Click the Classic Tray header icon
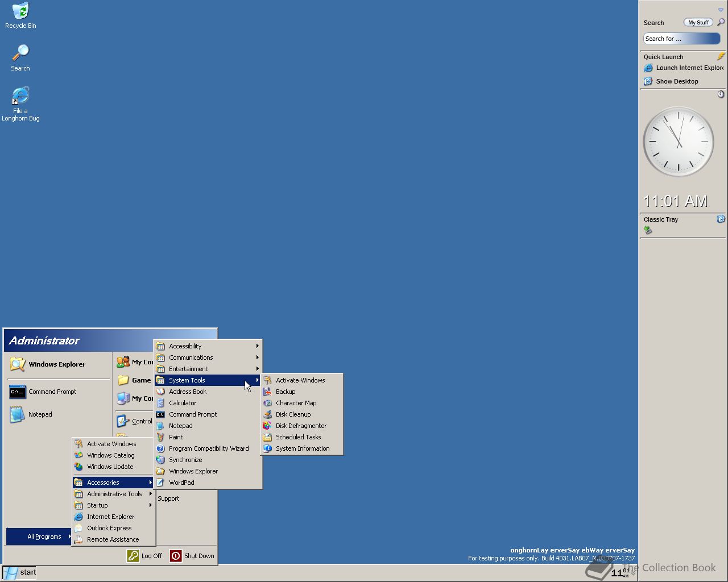 [x=721, y=219]
